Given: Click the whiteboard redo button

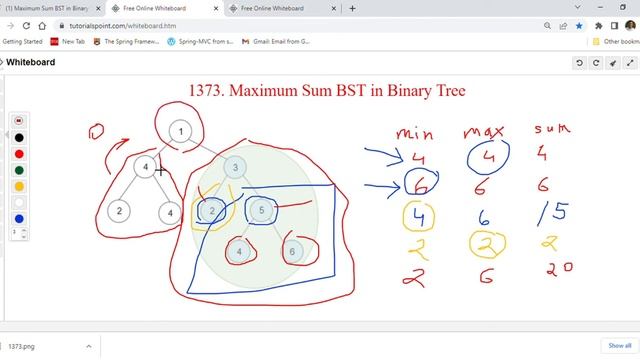Looking at the screenshot, I should pos(596,63).
